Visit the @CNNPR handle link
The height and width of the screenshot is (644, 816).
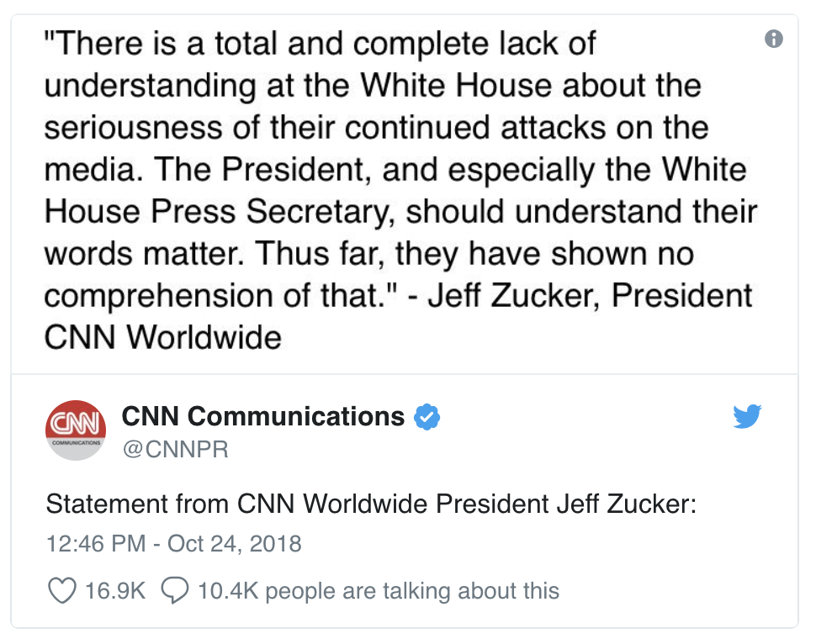[175, 449]
